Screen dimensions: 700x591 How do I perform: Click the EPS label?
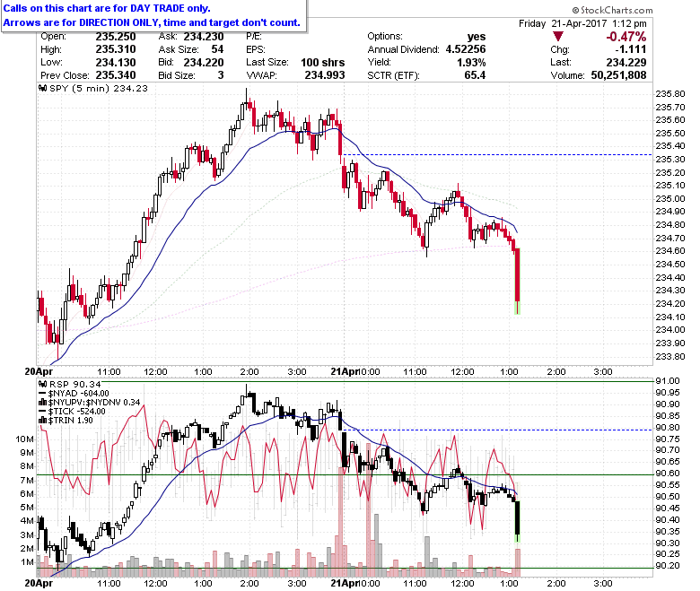point(256,49)
